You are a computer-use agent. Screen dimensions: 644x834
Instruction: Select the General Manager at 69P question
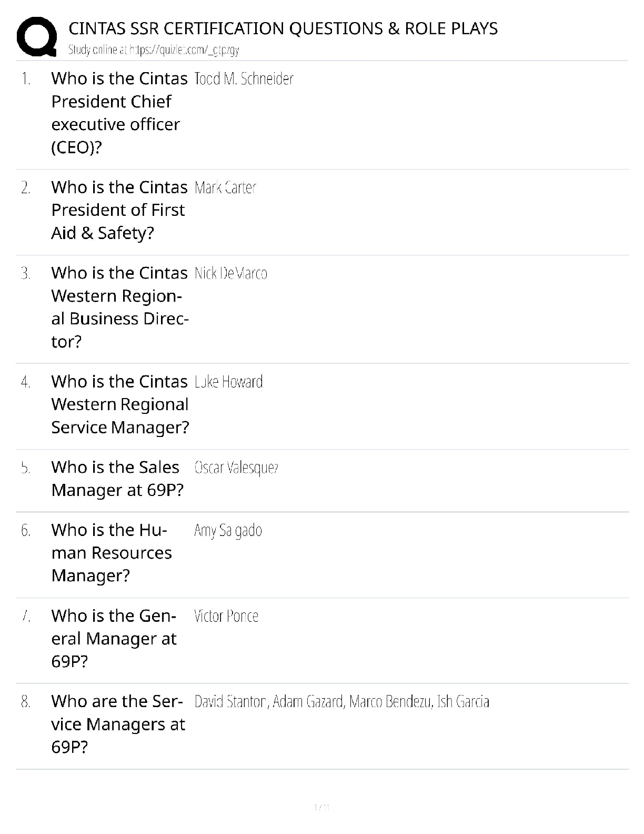point(114,639)
